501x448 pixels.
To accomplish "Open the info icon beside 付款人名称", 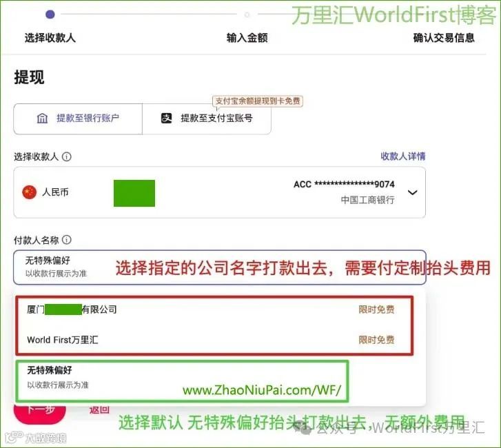I will click(66, 240).
